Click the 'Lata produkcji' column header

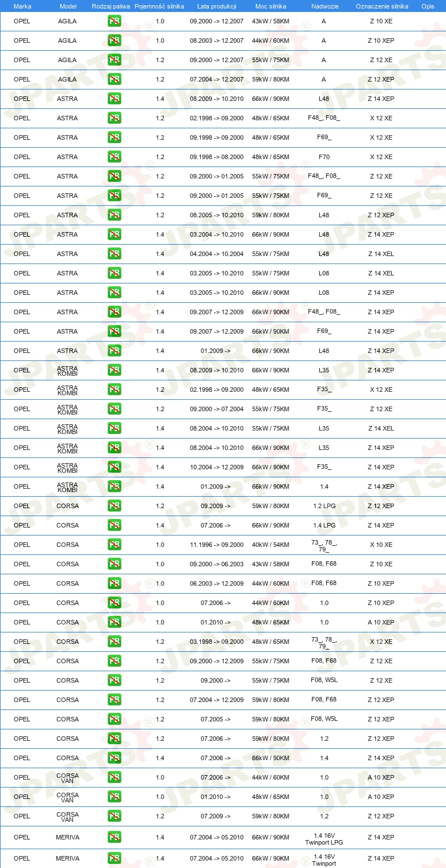217,6
